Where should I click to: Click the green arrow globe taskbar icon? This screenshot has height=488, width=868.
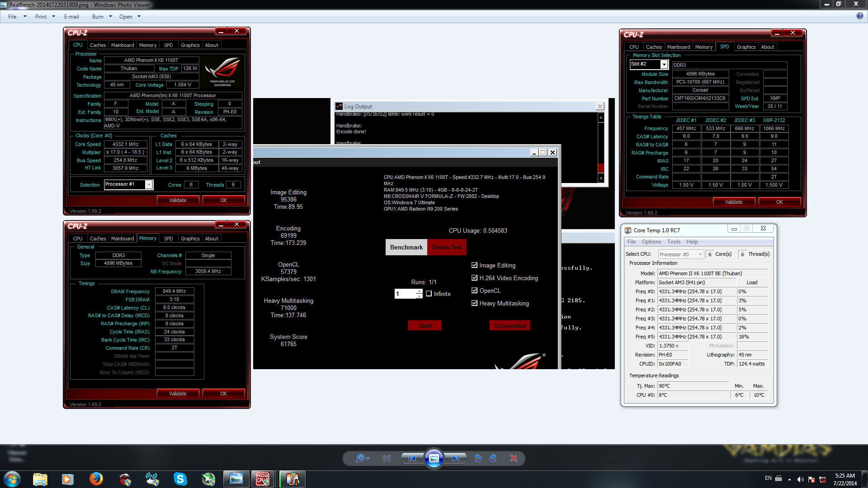click(x=208, y=479)
